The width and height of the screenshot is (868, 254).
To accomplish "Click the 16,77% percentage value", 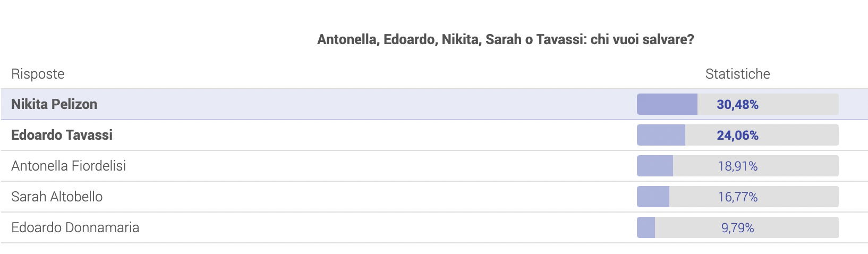I will 738,197.
